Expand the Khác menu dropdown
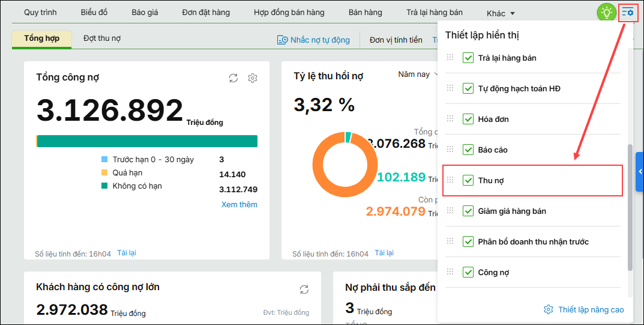 [501, 13]
